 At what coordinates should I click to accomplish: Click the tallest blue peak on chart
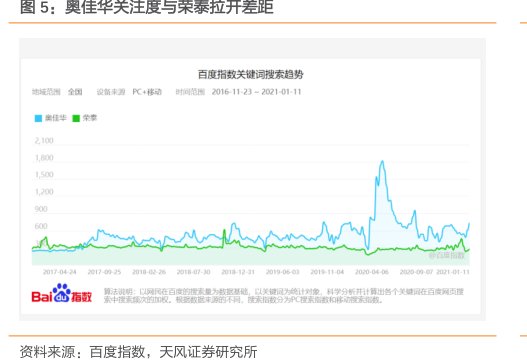(382, 162)
